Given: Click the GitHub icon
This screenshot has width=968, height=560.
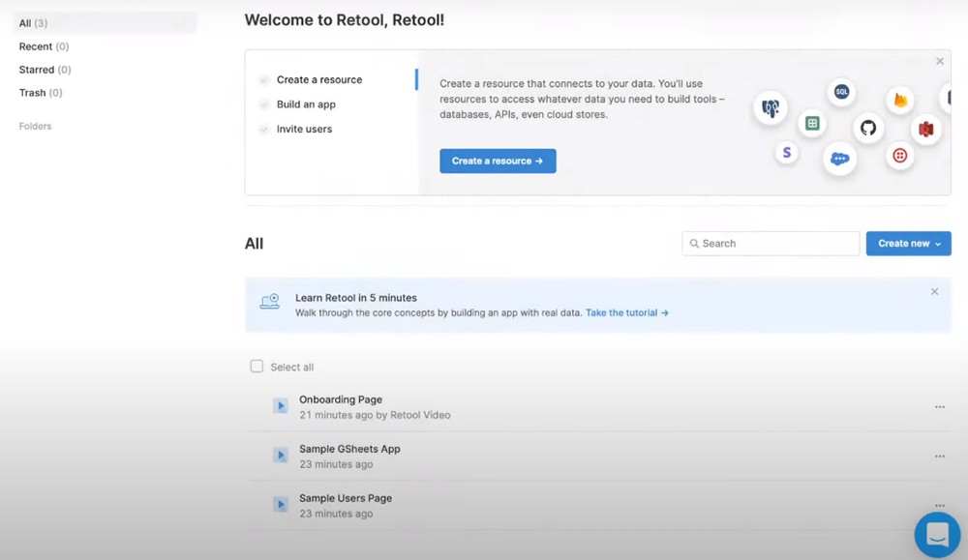Looking at the screenshot, I should point(868,128).
